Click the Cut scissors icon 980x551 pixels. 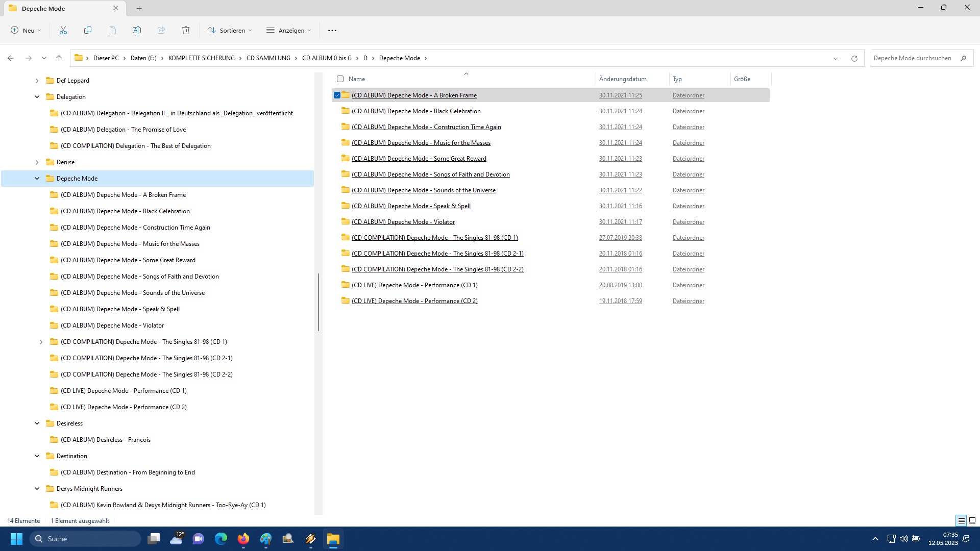(63, 31)
